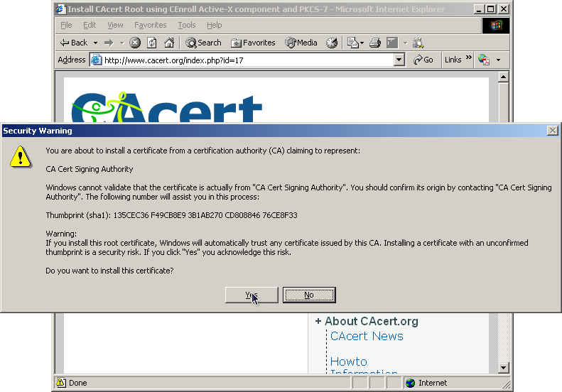Image resolution: width=562 pixels, height=392 pixels.
Task: Click the CAcert logo image
Action: click(x=167, y=107)
